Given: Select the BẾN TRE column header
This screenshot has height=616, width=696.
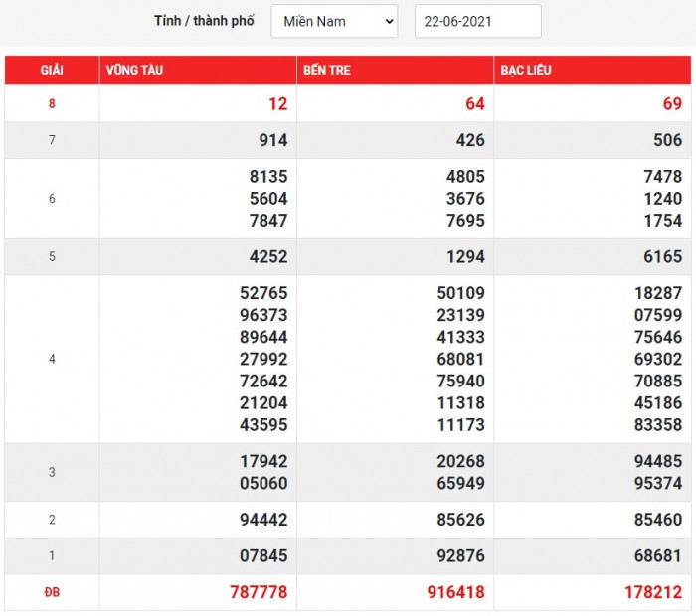Looking at the screenshot, I should pos(327,71).
